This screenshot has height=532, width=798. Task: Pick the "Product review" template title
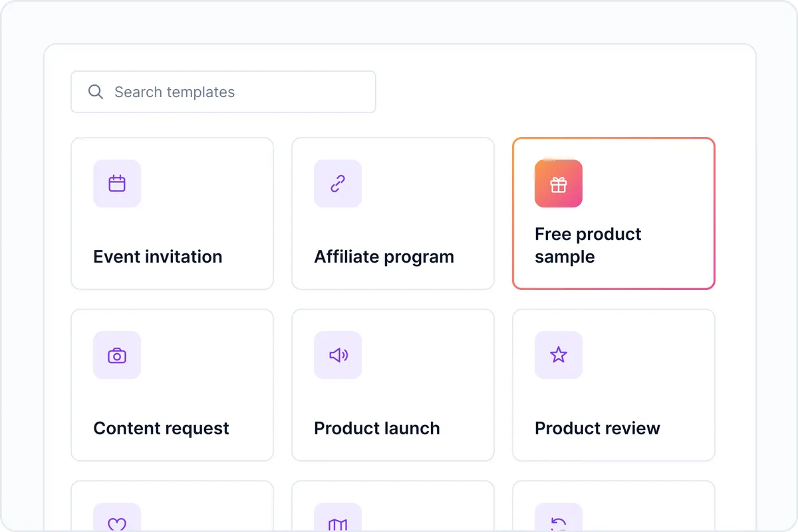pos(597,428)
